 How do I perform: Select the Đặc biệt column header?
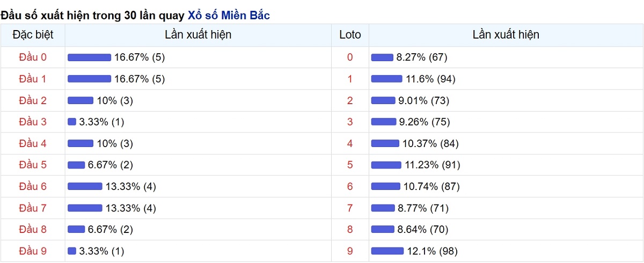(x=33, y=35)
